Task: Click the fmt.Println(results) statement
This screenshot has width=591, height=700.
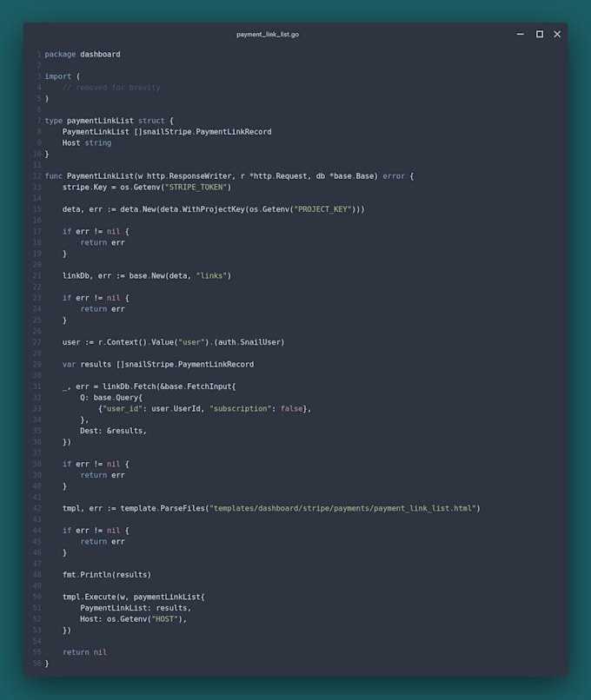Action: click(x=106, y=574)
